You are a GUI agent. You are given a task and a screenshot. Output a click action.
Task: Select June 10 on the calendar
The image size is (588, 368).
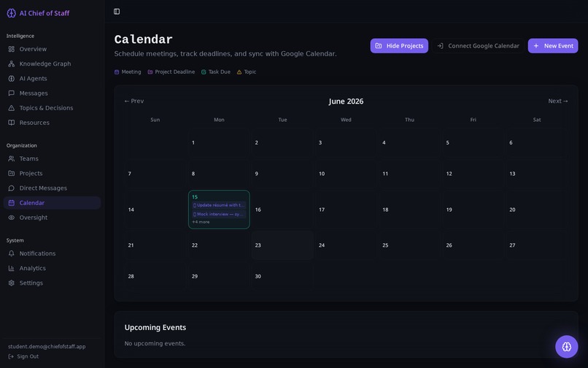pos(346,174)
